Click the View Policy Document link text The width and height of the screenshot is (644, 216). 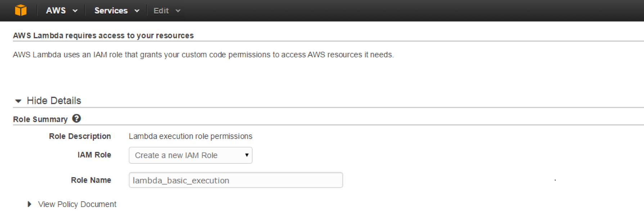click(77, 204)
